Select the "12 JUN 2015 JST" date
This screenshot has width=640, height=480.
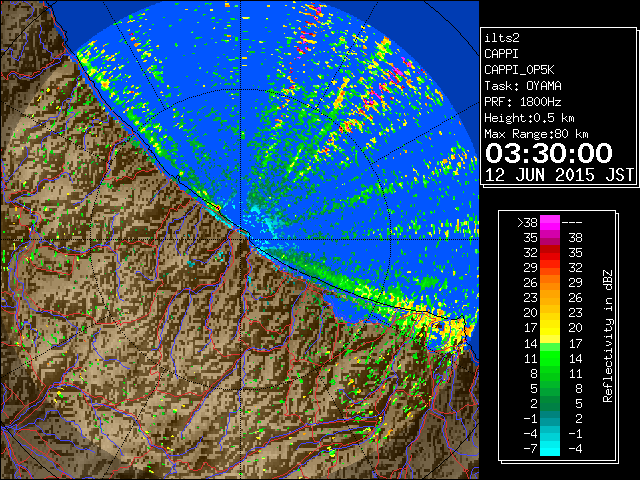559,175
